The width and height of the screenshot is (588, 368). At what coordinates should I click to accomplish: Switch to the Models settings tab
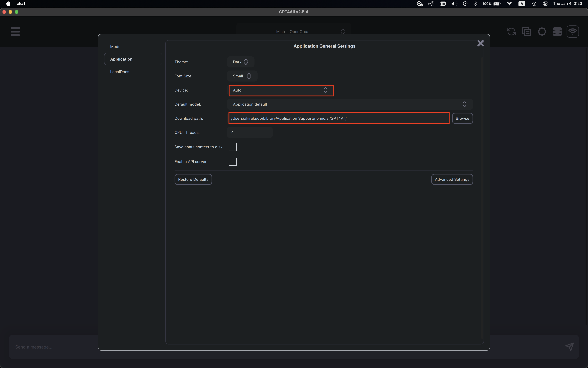(133, 46)
